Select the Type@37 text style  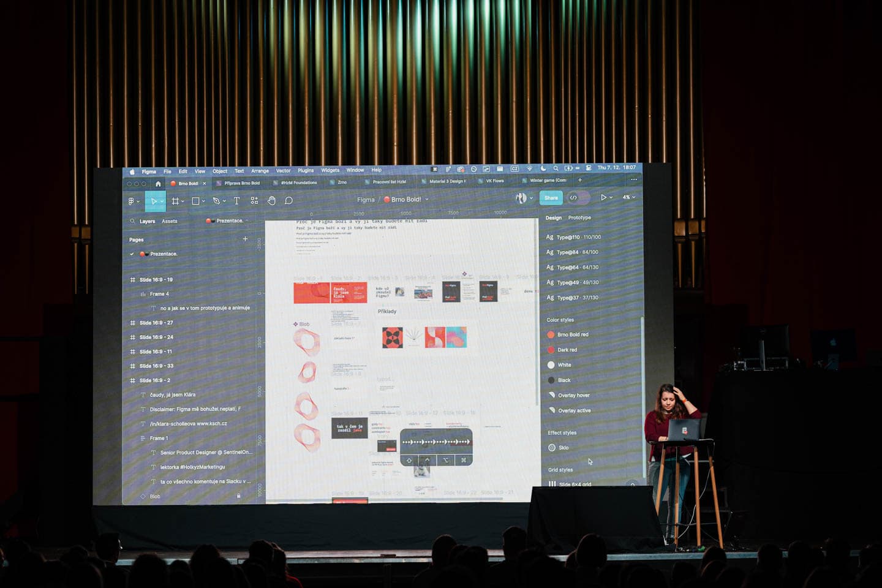[572, 298]
